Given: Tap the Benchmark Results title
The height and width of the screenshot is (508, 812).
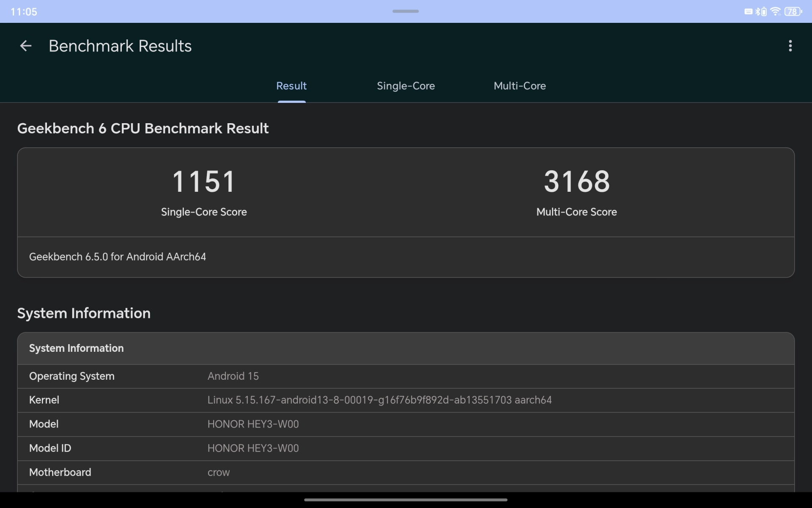Looking at the screenshot, I should click(x=120, y=46).
